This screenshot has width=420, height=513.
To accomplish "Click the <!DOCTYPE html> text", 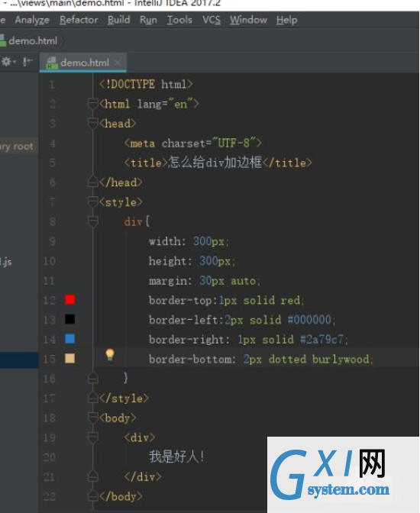I will [x=146, y=85].
